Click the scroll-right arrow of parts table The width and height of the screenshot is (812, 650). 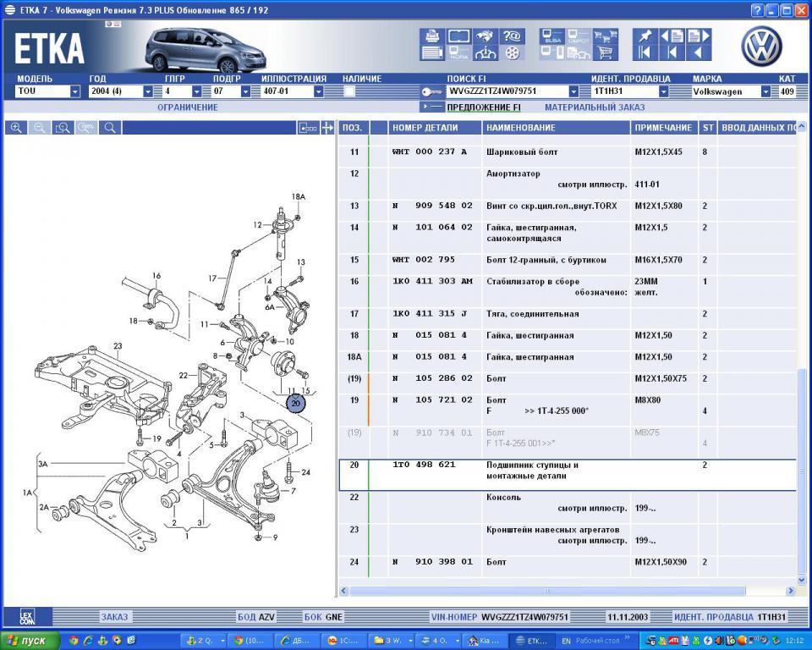(x=791, y=591)
